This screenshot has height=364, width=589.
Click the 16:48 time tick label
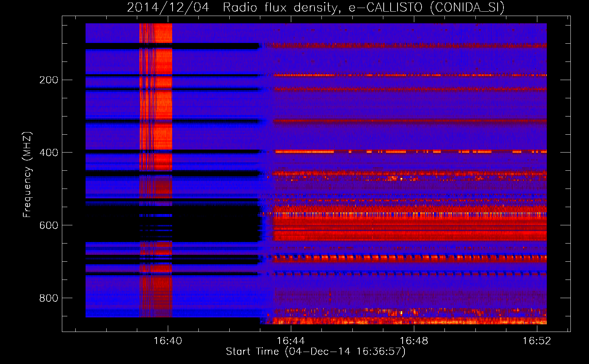414,341
